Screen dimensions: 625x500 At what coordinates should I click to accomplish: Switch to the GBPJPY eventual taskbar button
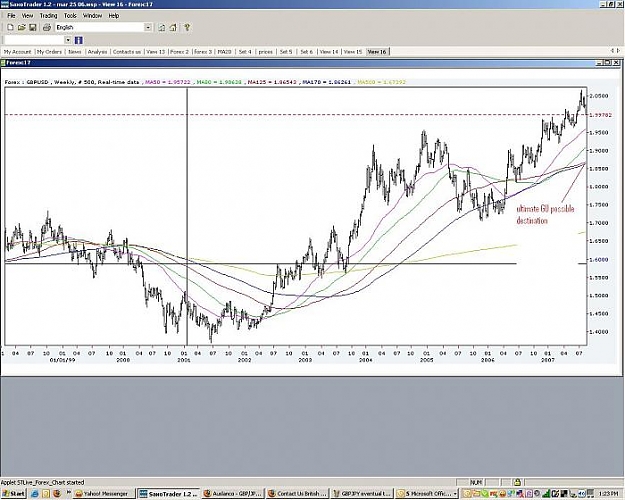tap(362, 494)
